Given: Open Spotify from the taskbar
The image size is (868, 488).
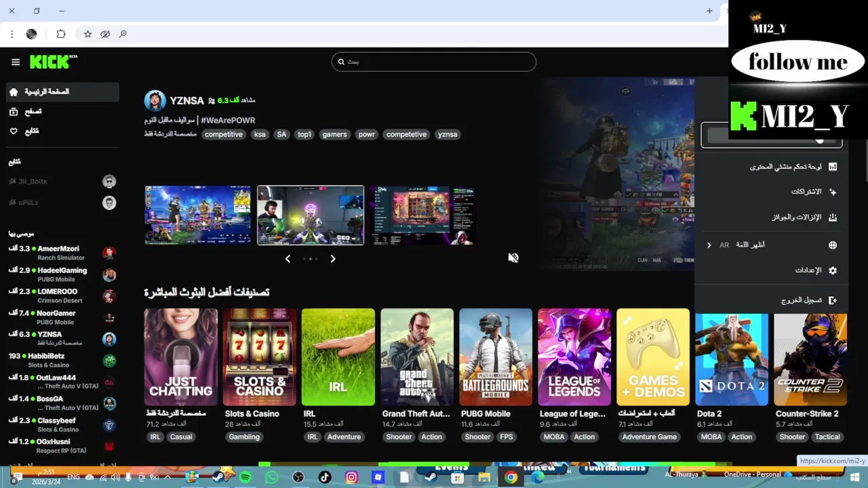Looking at the screenshot, I should tap(245, 477).
